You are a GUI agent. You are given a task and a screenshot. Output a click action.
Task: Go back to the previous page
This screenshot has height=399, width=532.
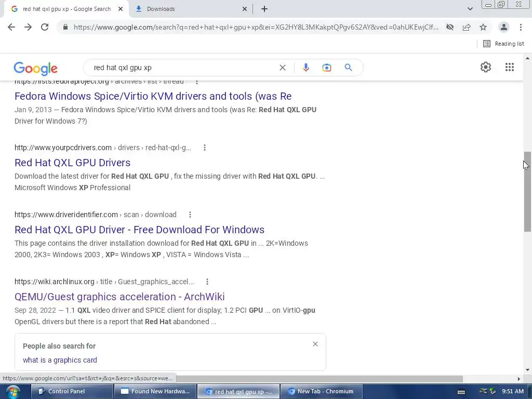click(11, 27)
